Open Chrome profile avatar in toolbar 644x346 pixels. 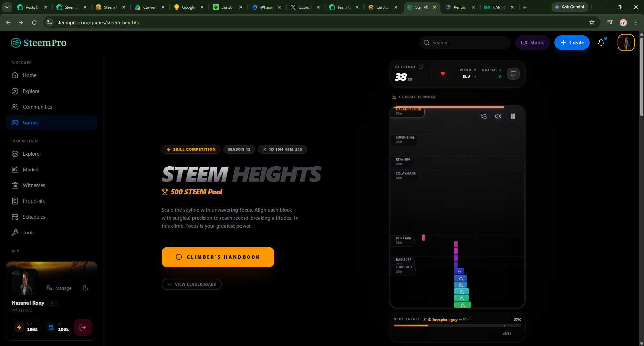tap(623, 22)
